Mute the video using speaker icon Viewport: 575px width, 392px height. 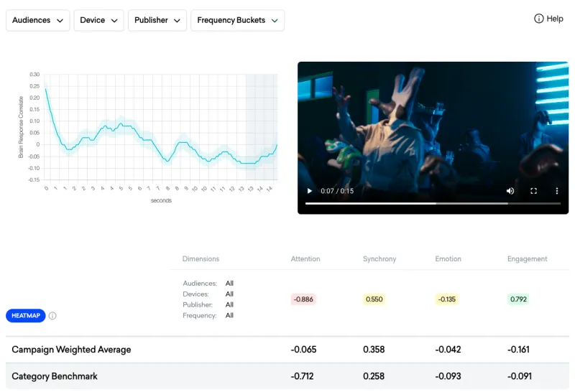point(510,191)
